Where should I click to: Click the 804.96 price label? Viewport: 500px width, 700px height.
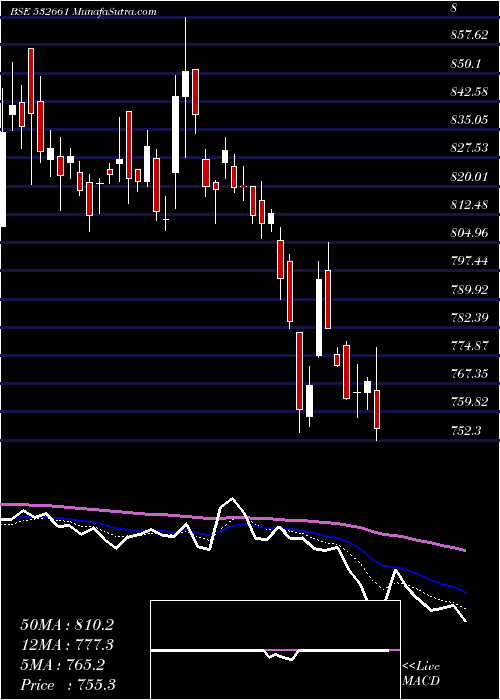tap(469, 233)
